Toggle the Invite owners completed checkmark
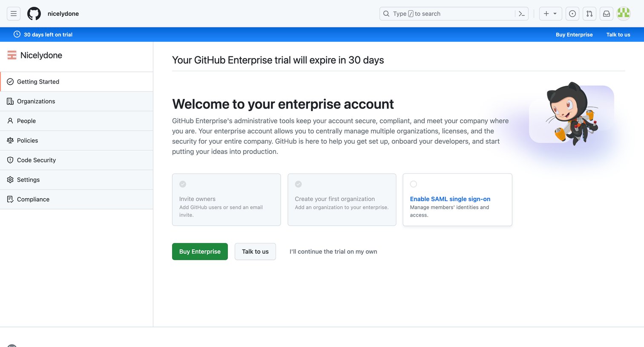 pos(183,184)
